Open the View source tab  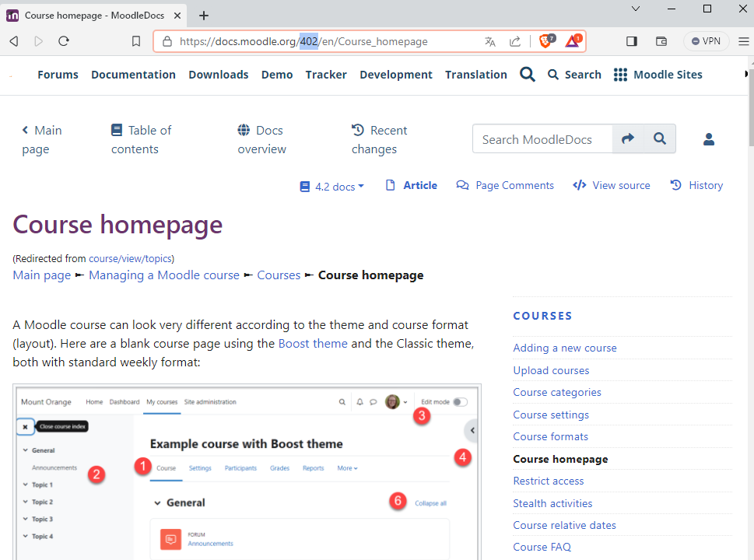pos(611,186)
